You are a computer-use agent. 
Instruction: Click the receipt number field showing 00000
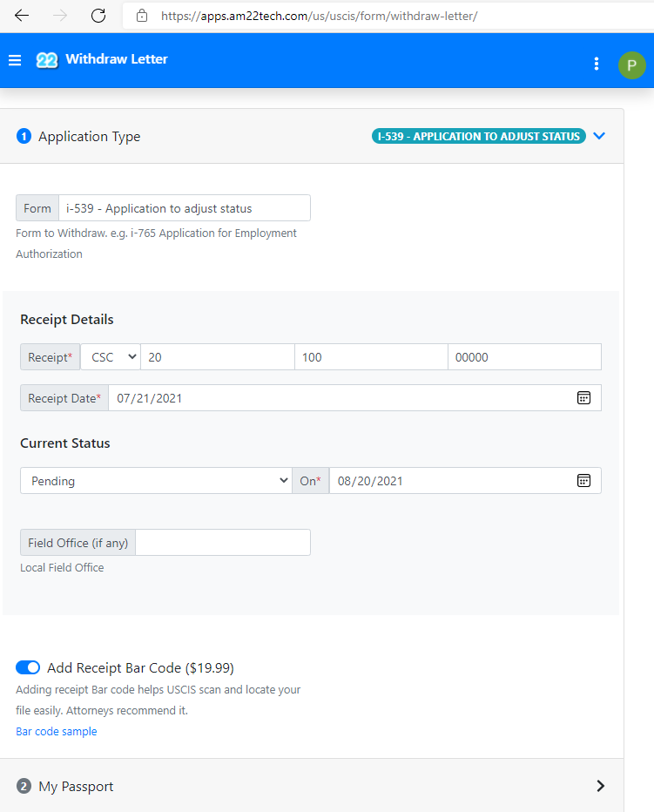pyautogui.click(x=524, y=357)
